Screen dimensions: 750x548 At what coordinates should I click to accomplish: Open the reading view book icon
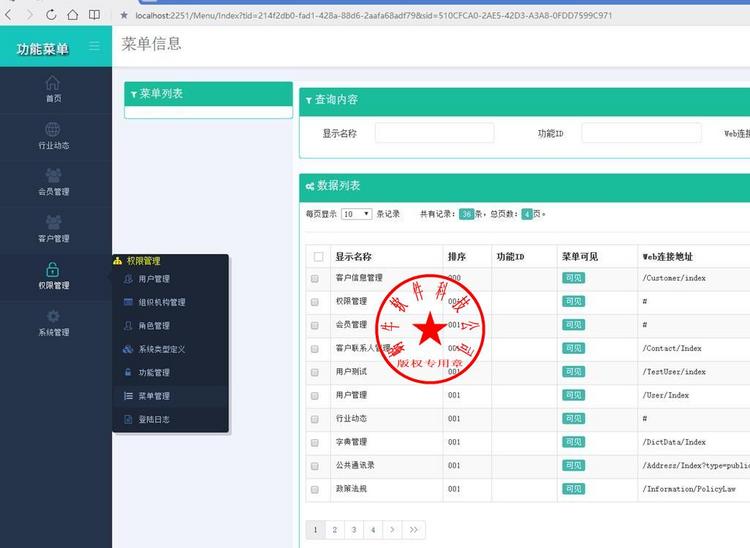pos(95,15)
